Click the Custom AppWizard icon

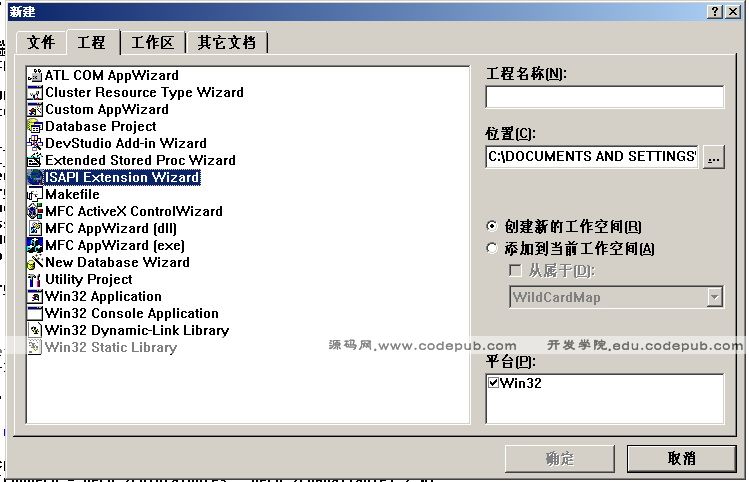coord(35,109)
